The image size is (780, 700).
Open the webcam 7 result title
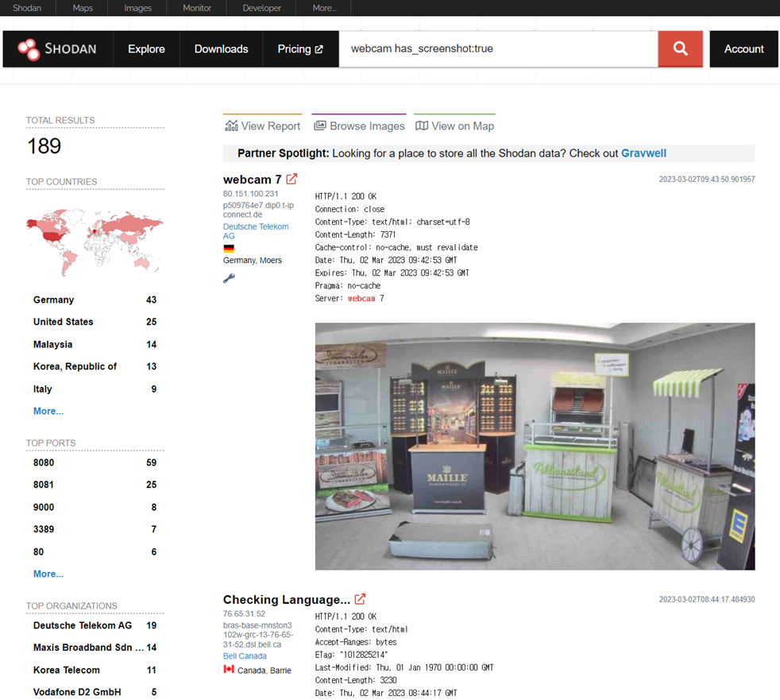point(253,180)
